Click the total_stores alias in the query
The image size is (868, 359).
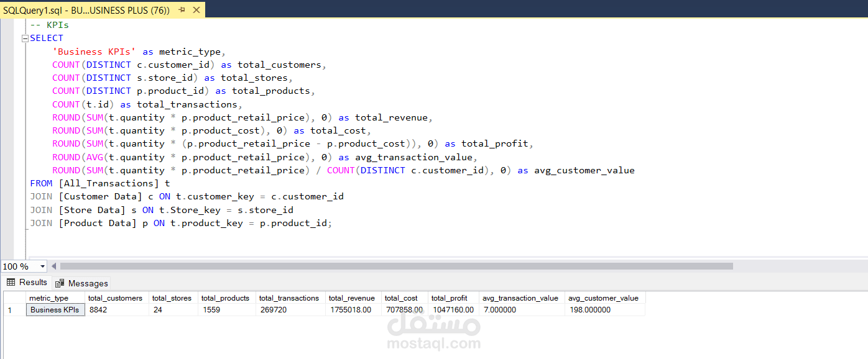tap(254, 78)
